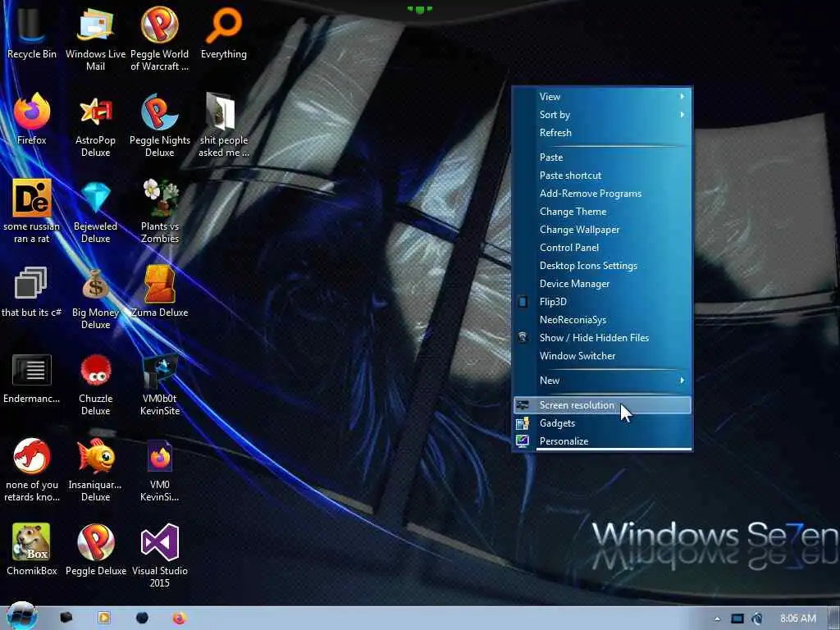Click the dark circle taskbar icon
The image size is (840, 630).
pos(142,619)
